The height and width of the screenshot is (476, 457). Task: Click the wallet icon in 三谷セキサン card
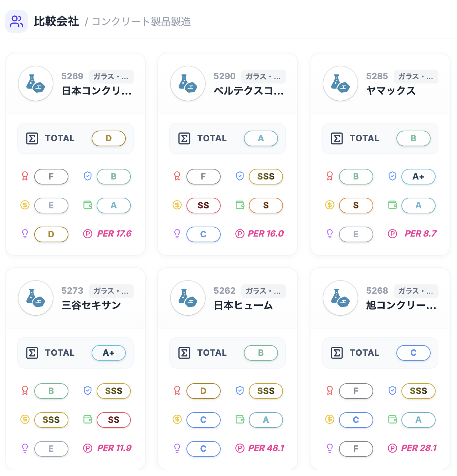(x=88, y=419)
